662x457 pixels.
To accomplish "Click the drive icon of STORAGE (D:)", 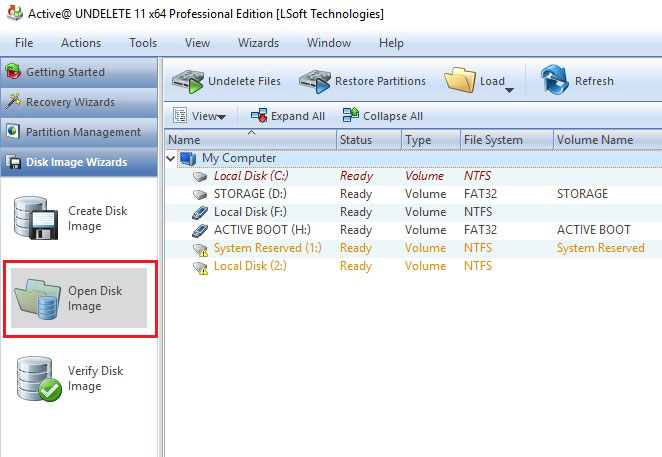I will coord(200,195).
